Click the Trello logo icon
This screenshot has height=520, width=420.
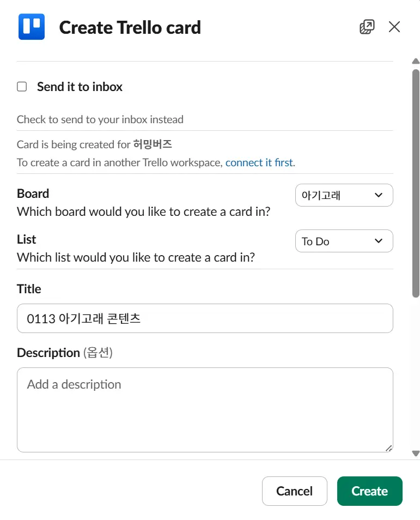(x=31, y=27)
